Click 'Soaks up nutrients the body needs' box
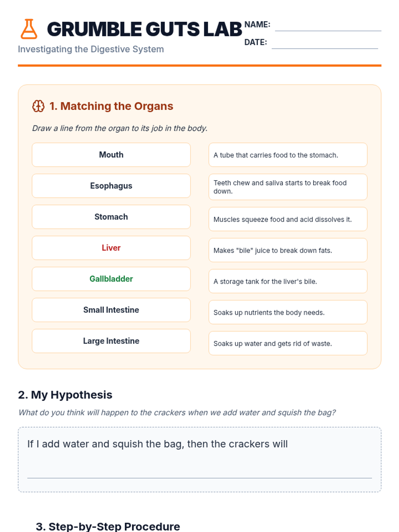399x532 pixels. click(288, 312)
